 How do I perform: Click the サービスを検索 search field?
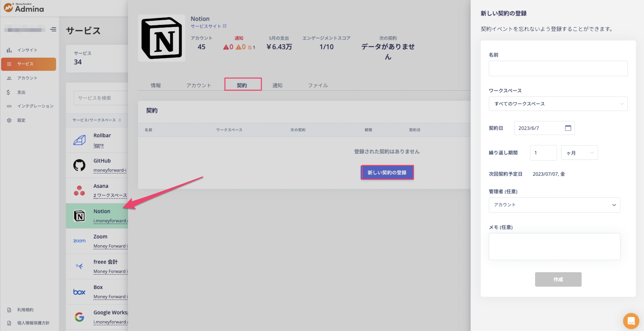coord(101,98)
